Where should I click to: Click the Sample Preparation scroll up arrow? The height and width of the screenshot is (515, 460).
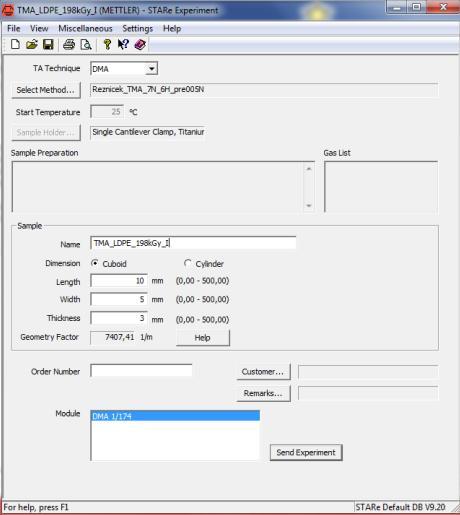309,169
